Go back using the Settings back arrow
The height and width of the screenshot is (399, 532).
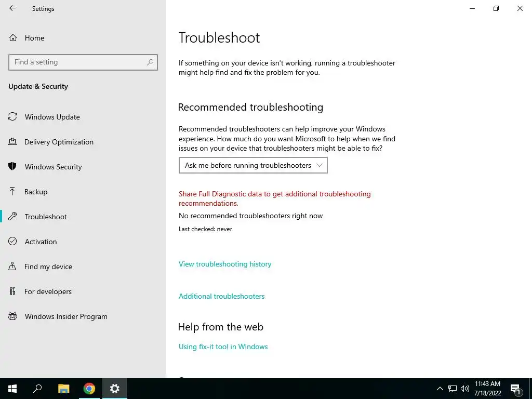click(12, 8)
